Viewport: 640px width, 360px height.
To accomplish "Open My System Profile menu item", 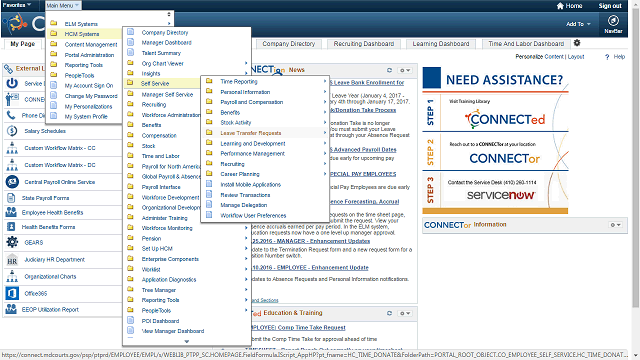I will pyautogui.click(x=86, y=116).
